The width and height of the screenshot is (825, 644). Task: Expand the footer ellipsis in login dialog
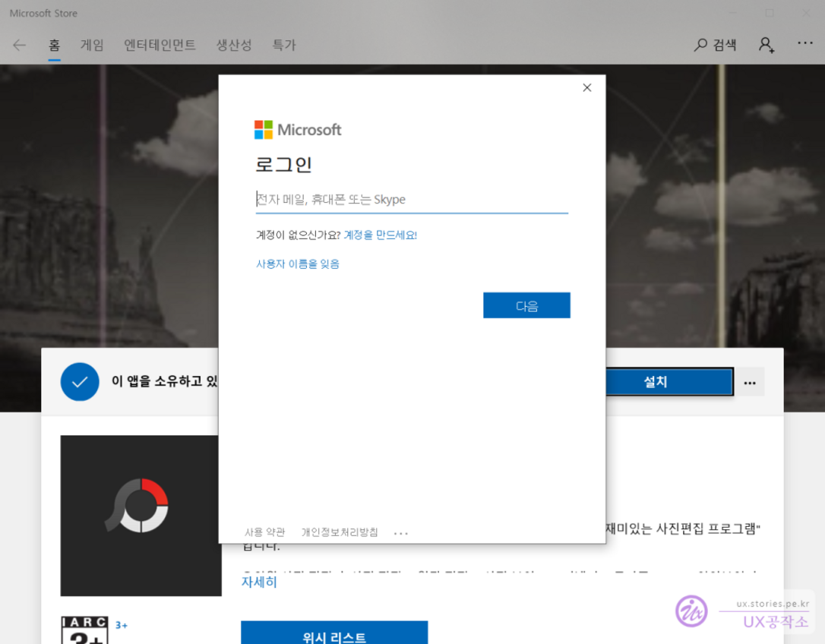401,533
